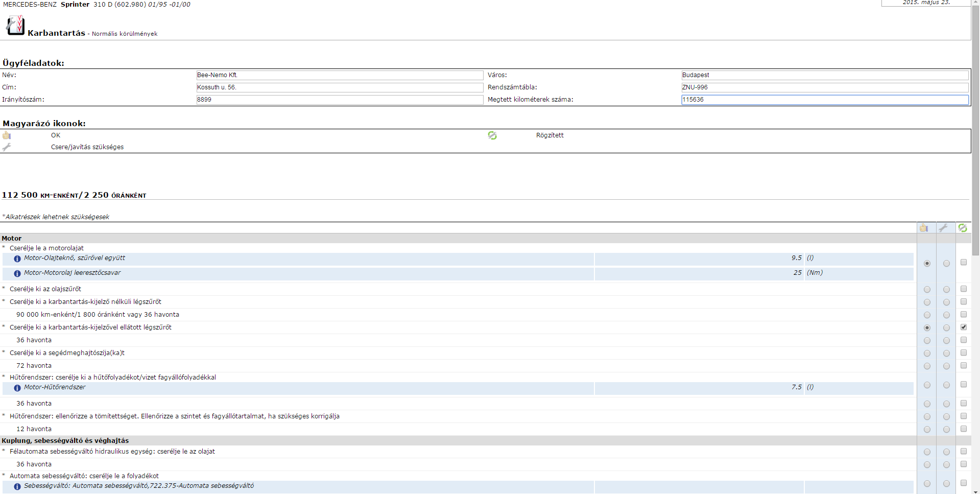Uncheck Rögzített for the 'karbantartás-kijelzővel ellátott légszűrőt' row
Image resolution: width=980 pixels, height=494 pixels.
click(x=964, y=327)
